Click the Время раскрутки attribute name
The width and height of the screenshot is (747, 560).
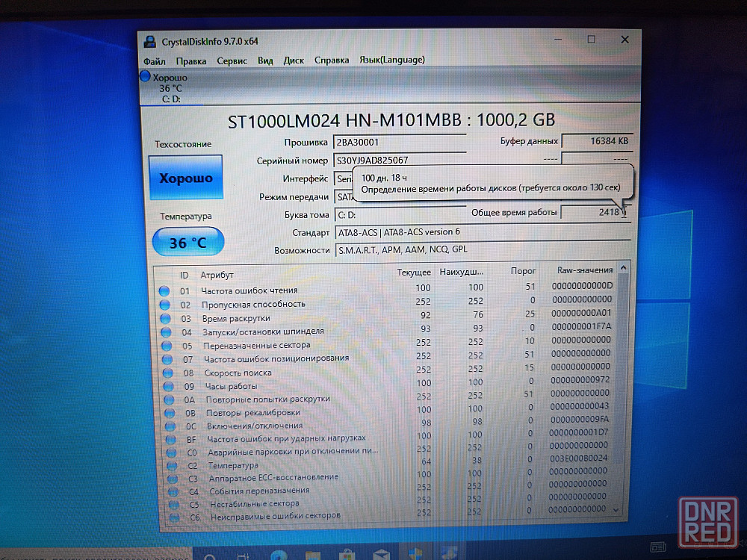(236, 319)
